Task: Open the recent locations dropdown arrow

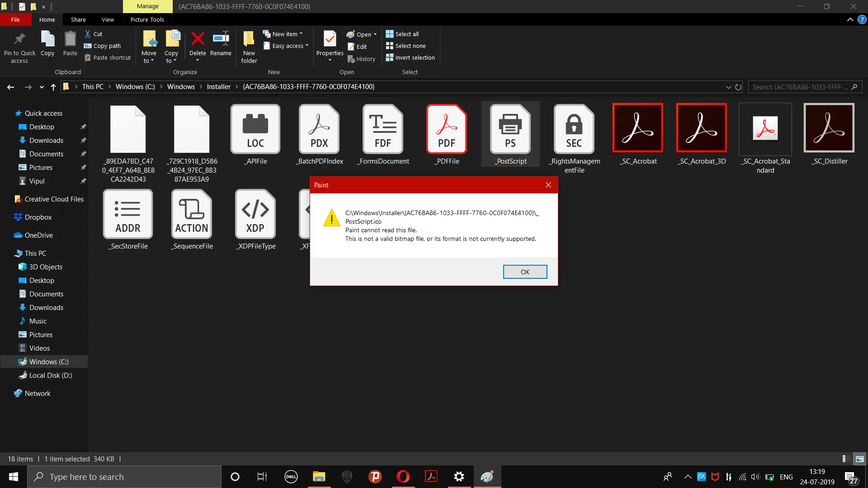Action: (42, 87)
